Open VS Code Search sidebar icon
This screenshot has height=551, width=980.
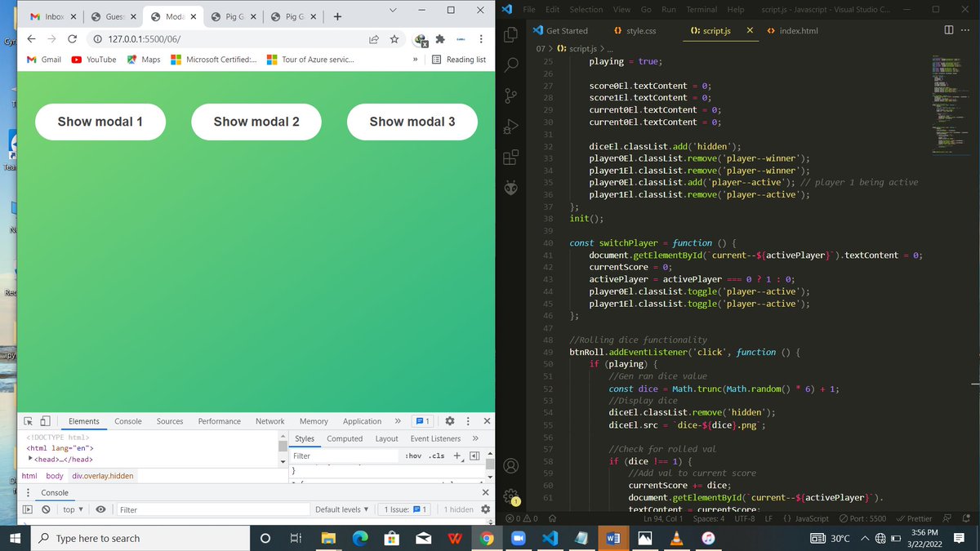pos(512,64)
